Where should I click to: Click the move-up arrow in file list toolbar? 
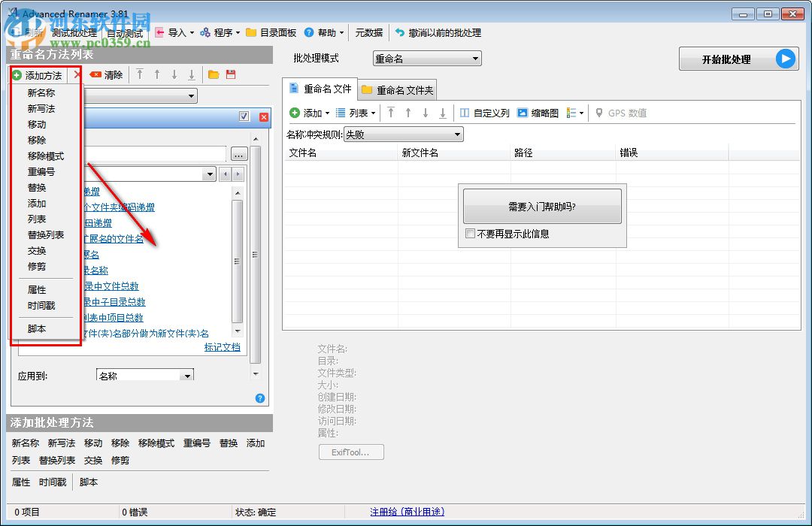click(x=408, y=113)
